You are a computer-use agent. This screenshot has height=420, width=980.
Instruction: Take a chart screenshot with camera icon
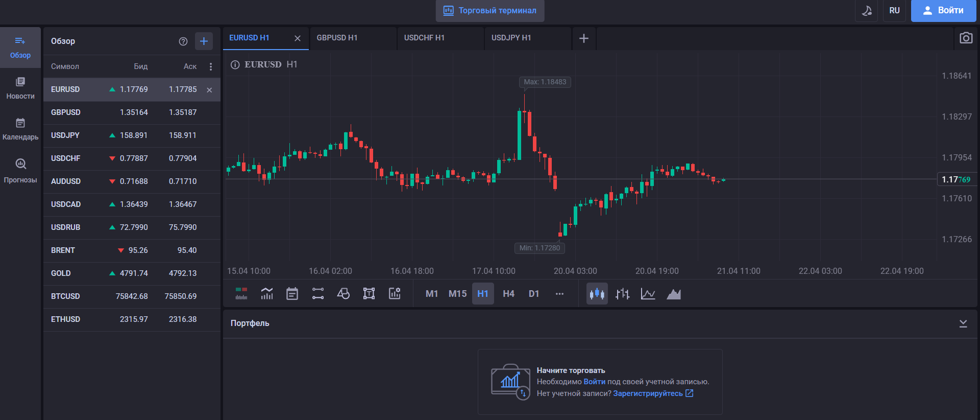[966, 38]
